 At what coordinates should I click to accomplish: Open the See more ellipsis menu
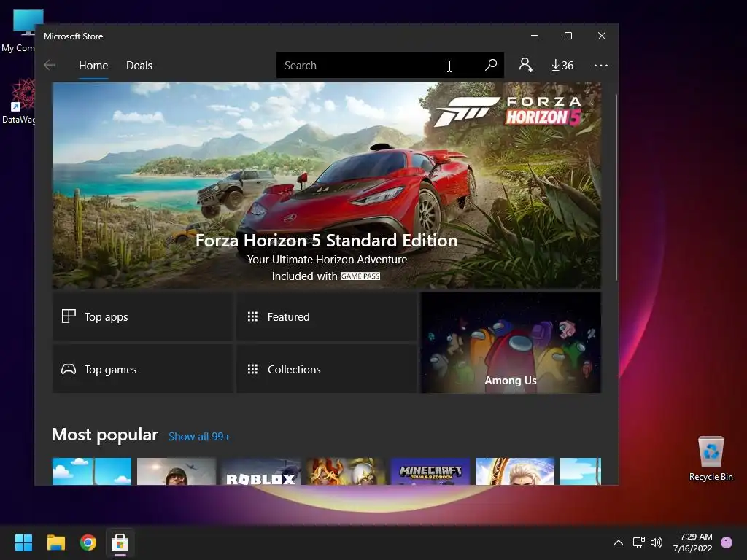click(601, 65)
